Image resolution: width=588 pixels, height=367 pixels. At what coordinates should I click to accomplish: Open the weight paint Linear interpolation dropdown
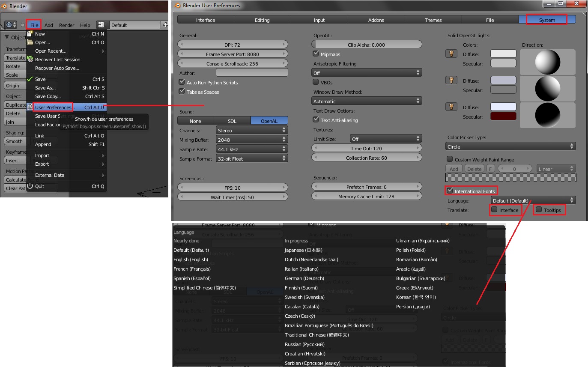pos(556,169)
